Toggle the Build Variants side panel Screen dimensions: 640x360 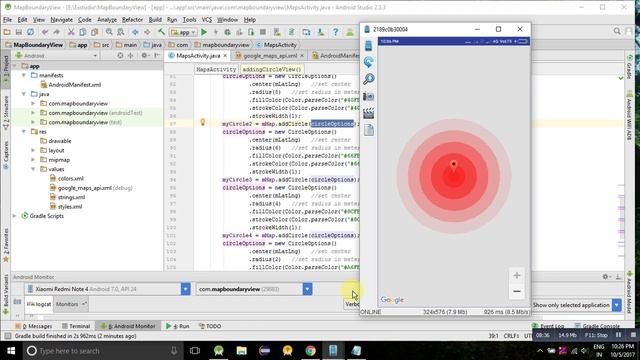pyautogui.click(x=6, y=295)
